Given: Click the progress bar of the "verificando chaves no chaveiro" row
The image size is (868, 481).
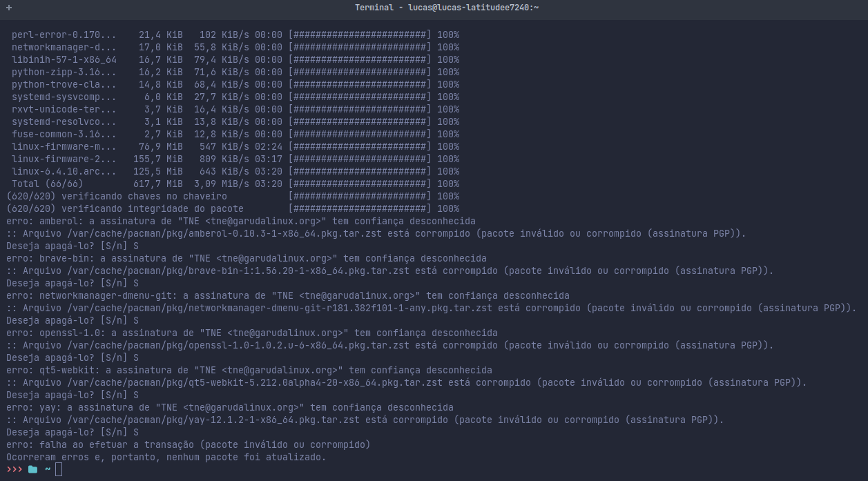Looking at the screenshot, I should pyautogui.click(x=360, y=196).
